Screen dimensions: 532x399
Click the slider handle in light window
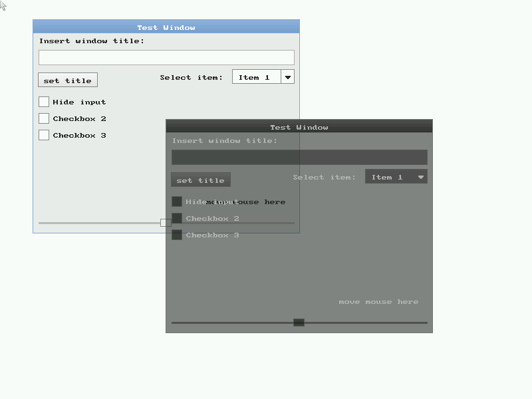[165, 222]
